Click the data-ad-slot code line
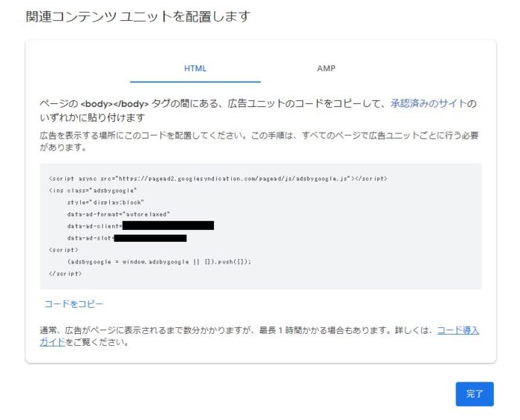 (127, 237)
